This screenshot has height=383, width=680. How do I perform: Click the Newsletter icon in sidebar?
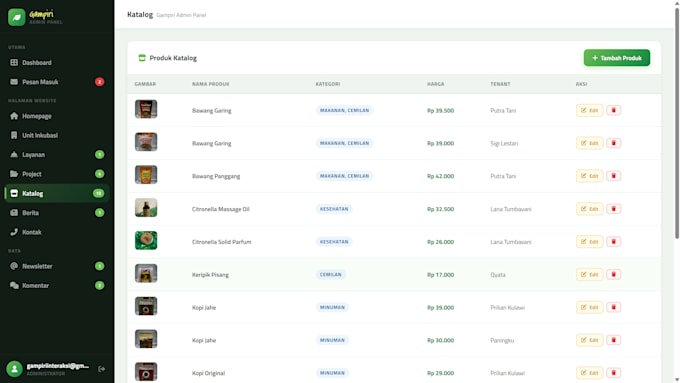[14, 266]
